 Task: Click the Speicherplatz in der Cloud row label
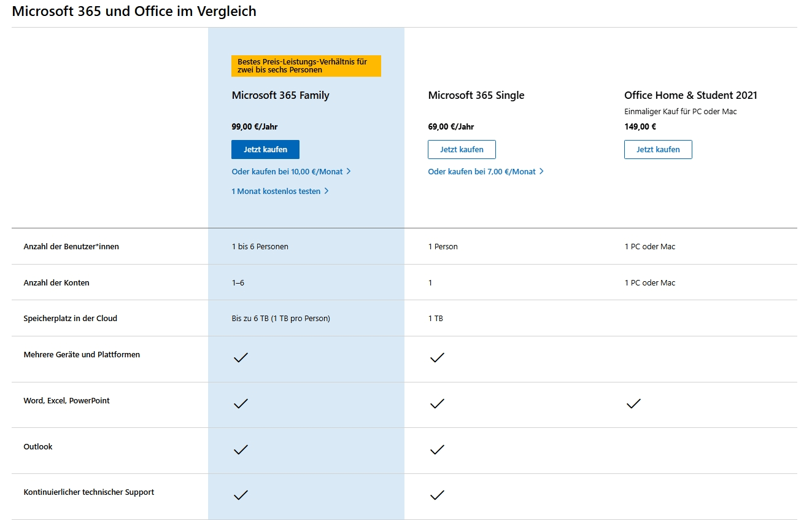click(70, 319)
